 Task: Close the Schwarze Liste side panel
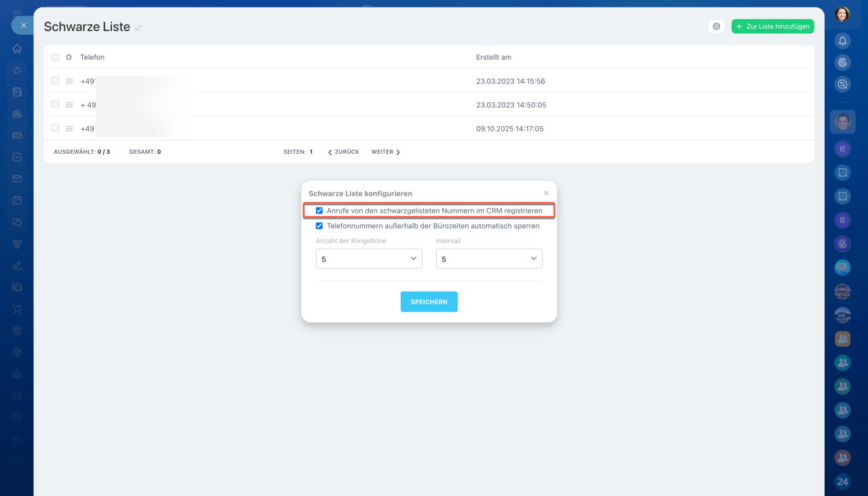point(23,25)
